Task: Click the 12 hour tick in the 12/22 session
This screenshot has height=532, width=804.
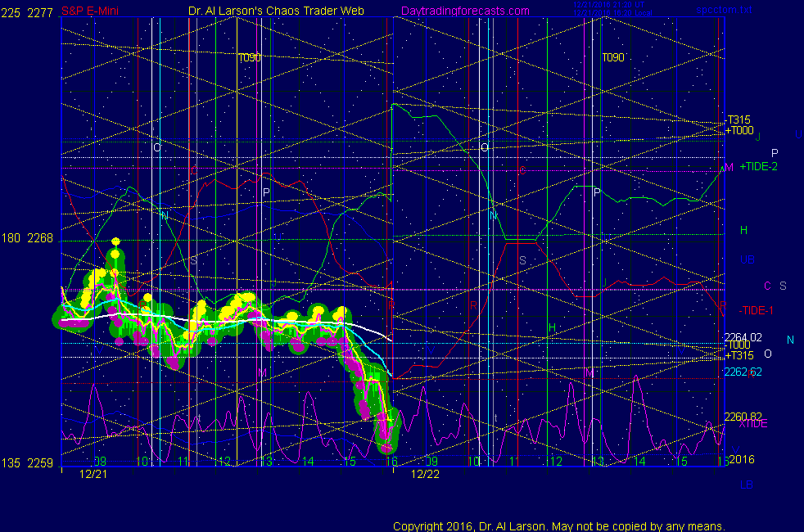Action: [x=557, y=462]
